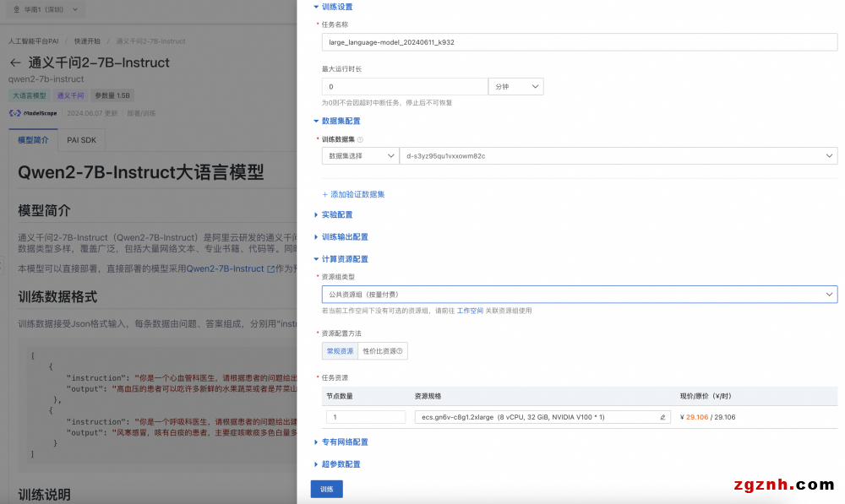Click the help icon next to 训练数据集
The image size is (845, 504).
point(360,139)
